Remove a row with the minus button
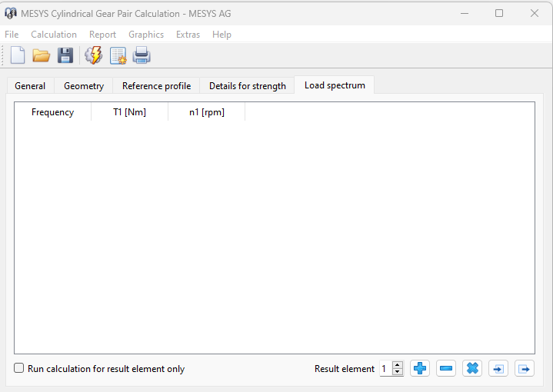This screenshot has width=553, height=392. pos(446,369)
